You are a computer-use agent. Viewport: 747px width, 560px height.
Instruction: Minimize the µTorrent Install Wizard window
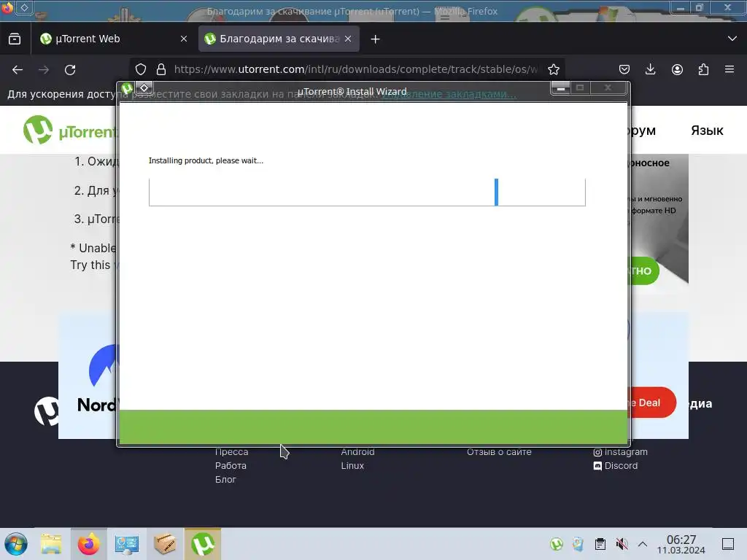click(561, 88)
